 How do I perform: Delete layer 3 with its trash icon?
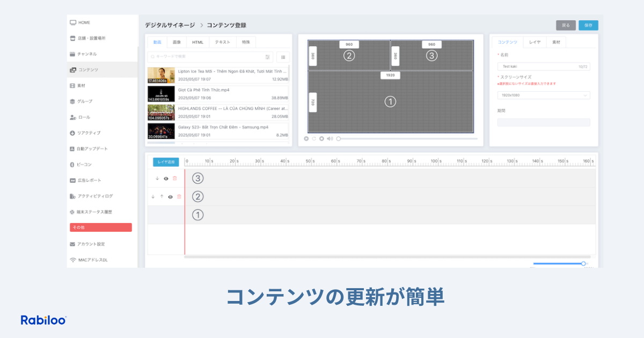pyautogui.click(x=175, y=178)
